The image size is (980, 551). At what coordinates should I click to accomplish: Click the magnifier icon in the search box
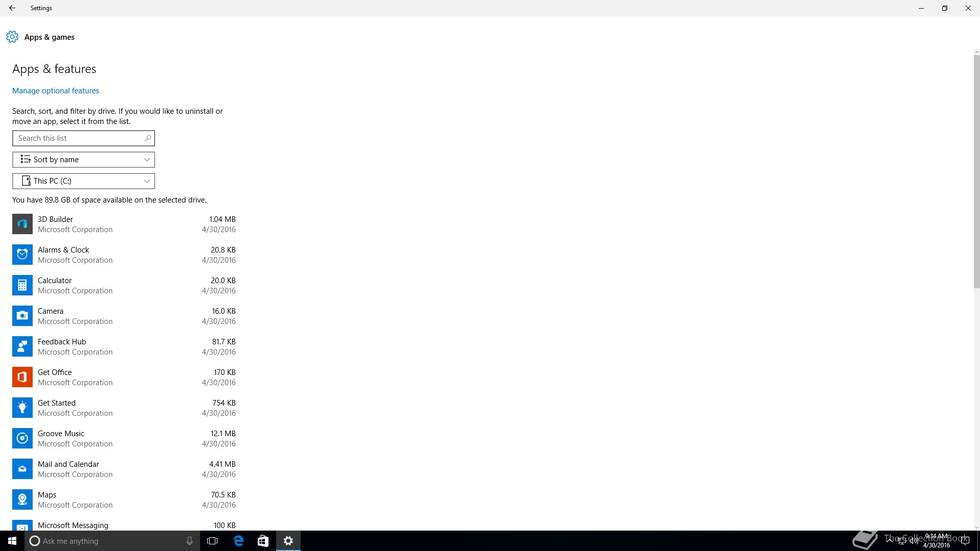[x=148, y=138]
